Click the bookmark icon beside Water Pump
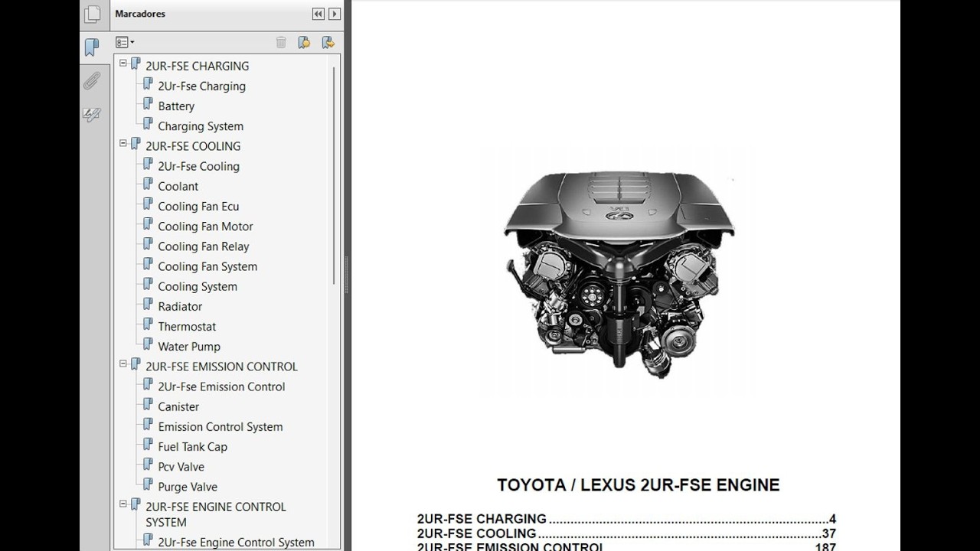The image size is (980, 551). (148, 344)
